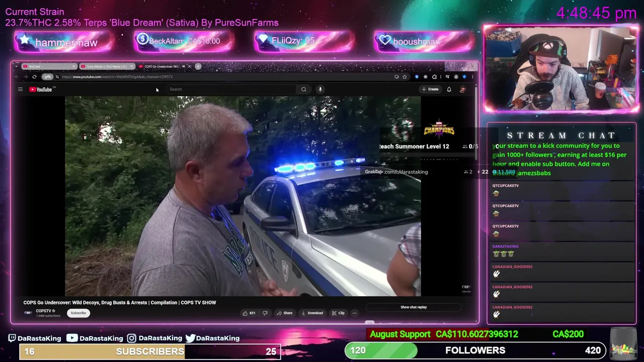Click 'BeckAltarr: CA$10.00' donation label
Screen dimensions: 644x362
[184, 41]
